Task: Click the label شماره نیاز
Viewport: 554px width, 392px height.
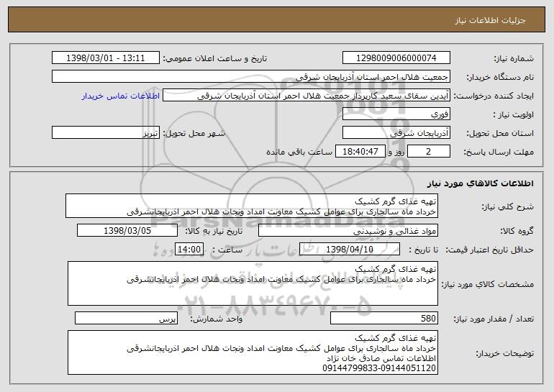Action: pos(514,58)
